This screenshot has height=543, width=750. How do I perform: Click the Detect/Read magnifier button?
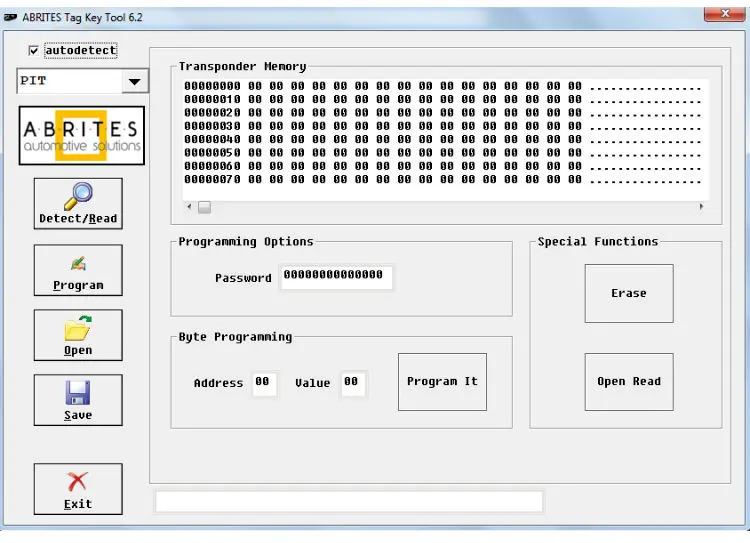coord(78,203)
